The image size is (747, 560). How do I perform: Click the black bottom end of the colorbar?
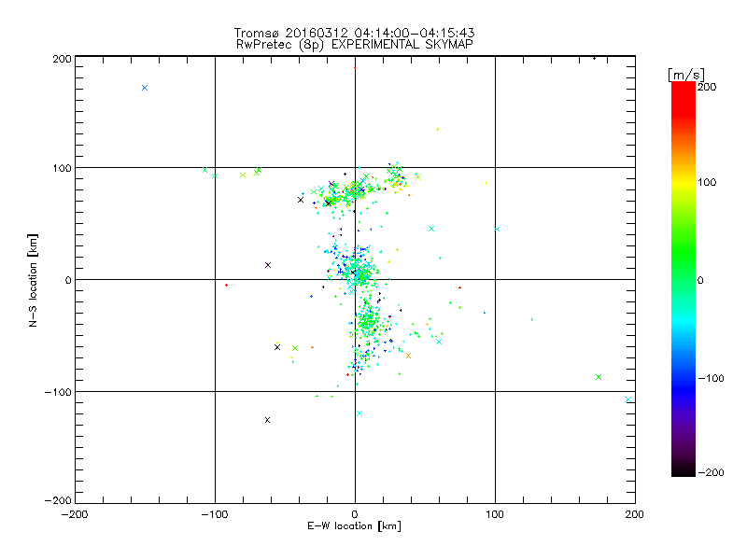tap(684, 469)
